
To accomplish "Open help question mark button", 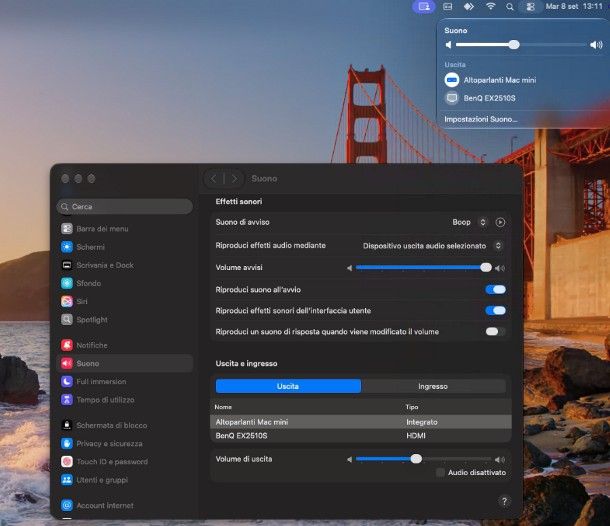I will [x=504, y=501].
